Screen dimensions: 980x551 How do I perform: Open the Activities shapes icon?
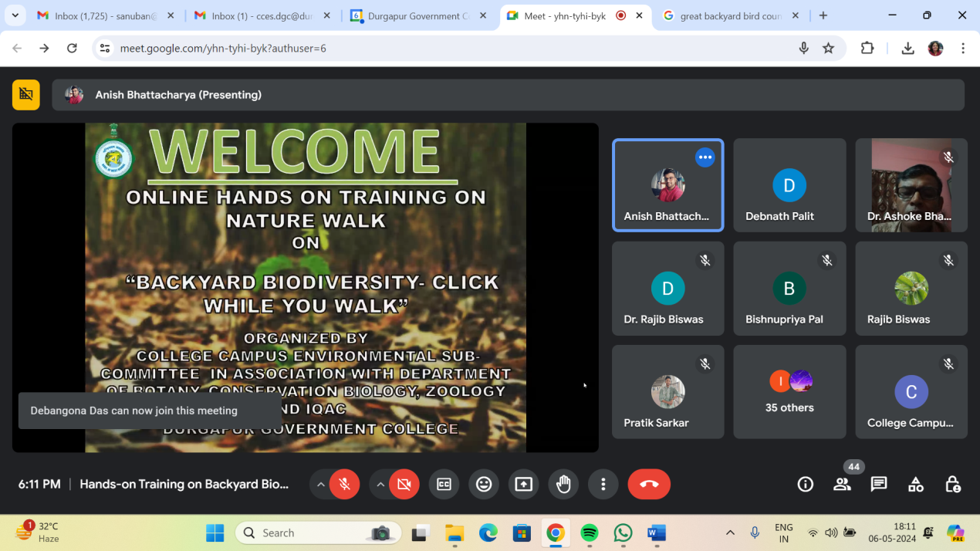915,484
